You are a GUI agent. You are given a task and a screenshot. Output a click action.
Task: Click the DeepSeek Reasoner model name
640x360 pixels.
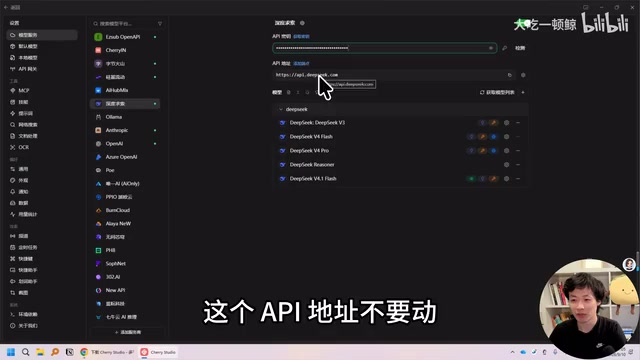click(312, 165)
